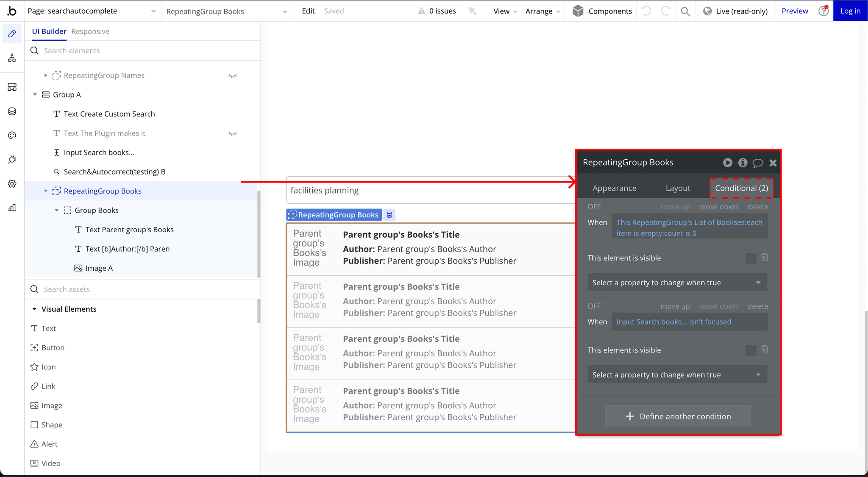Open the comment bubble icon in property panel
868x477 pixels.
coord(757,163)
